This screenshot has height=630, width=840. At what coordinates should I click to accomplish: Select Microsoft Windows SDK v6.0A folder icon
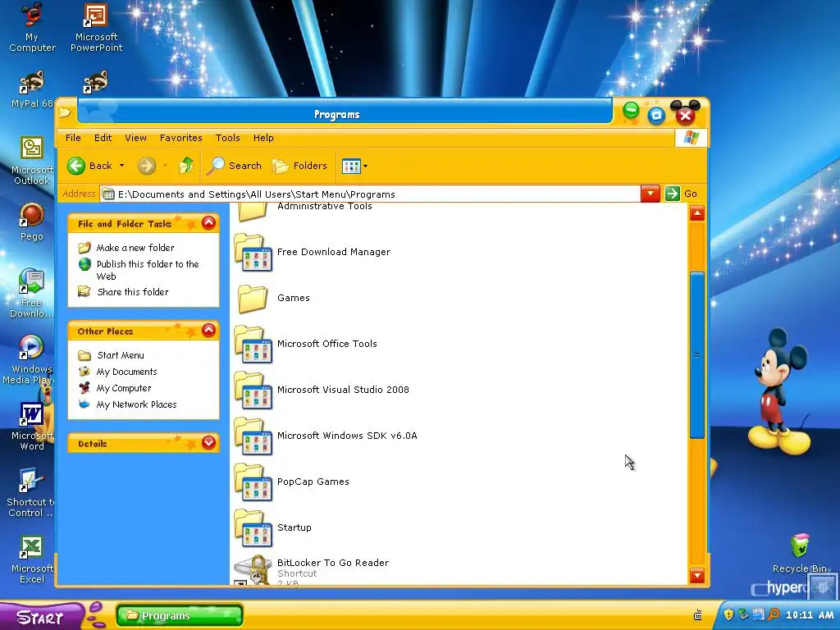pos(253,436)
